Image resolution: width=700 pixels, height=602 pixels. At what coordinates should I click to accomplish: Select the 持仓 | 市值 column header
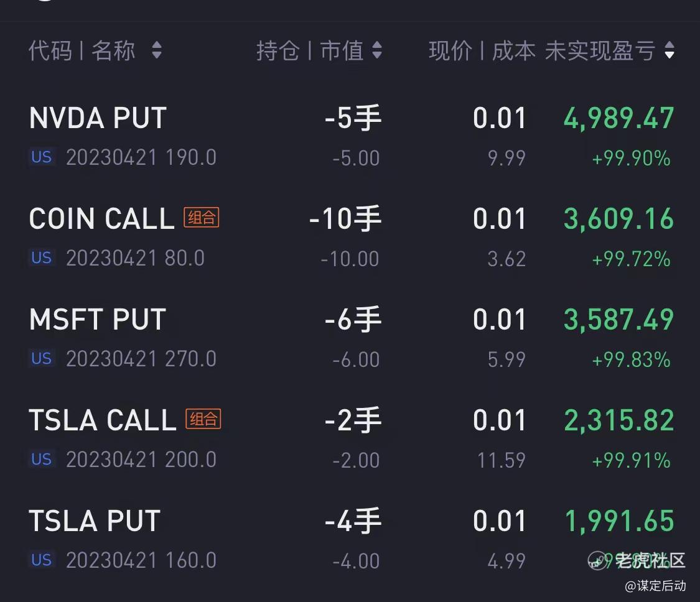310,50
